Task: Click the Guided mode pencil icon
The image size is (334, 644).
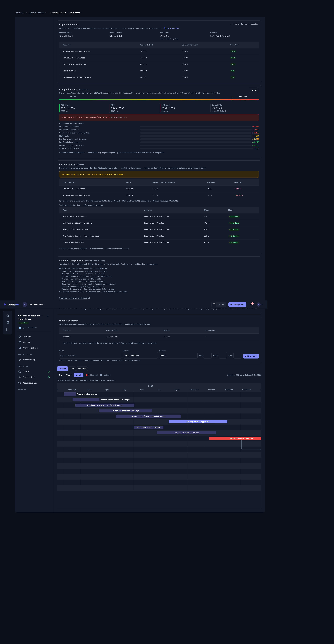Action: [24, 328]
